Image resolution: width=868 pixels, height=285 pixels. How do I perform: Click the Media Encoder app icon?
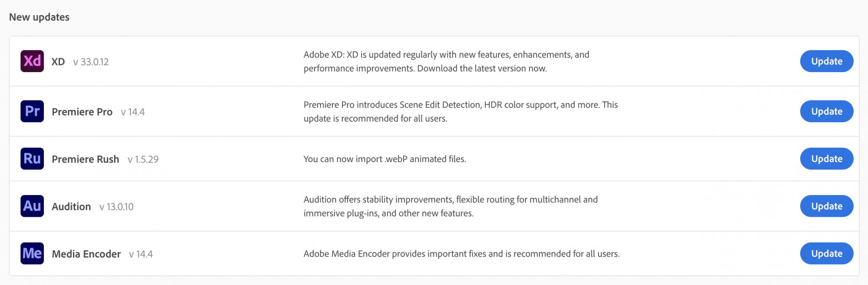click(32, 253)
